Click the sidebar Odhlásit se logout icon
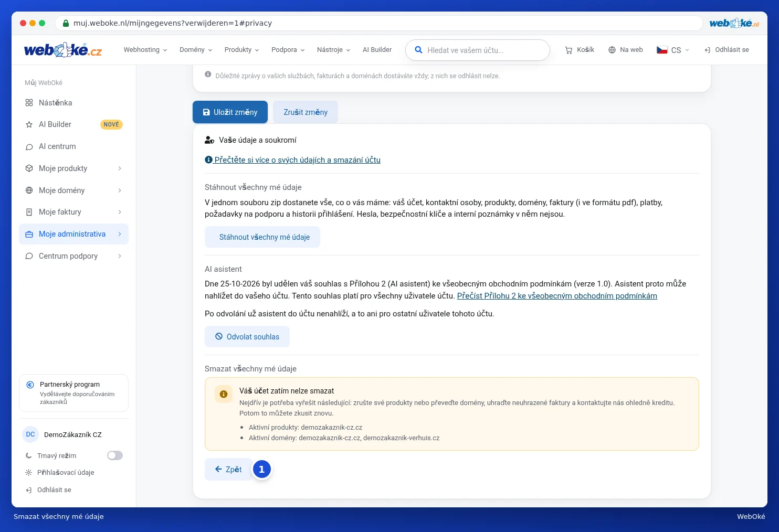This screenshot has height=532, width=779. point(29,490)
